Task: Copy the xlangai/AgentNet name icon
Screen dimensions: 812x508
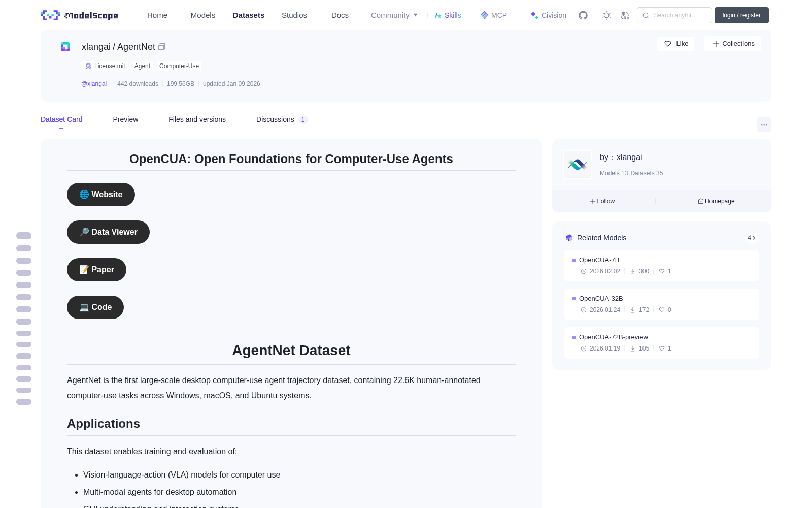Action: [x=162, y=47]
